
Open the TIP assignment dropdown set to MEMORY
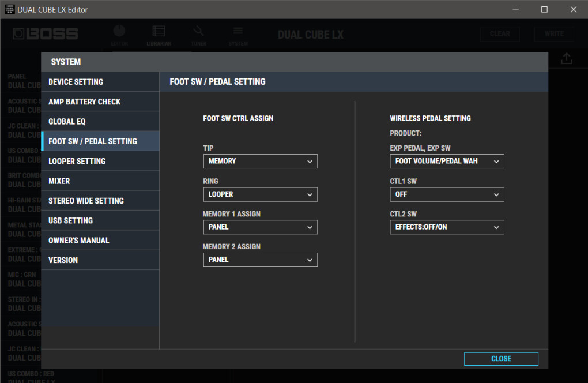point(260,162)
